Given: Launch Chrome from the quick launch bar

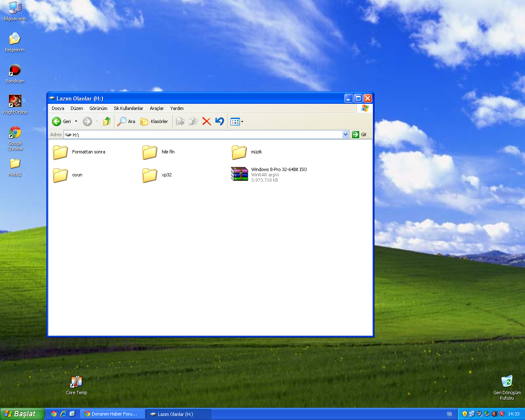Looking at the screenshot, I should [x=54, y=414].
